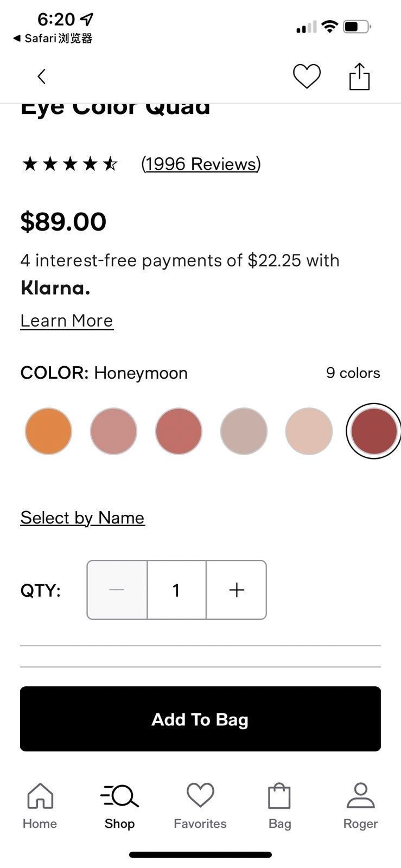Screen dimensions: 401x868
Task: Pick the pale beige-pink swatch
Action: point(309,431)
